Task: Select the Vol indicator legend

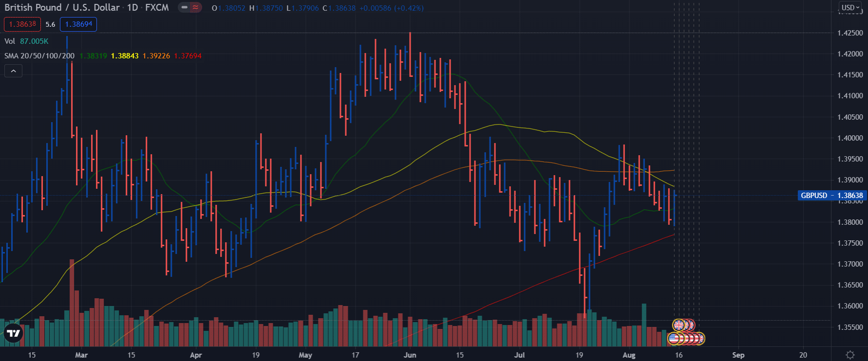Action: pyautogui.click(x=10, y=41)
